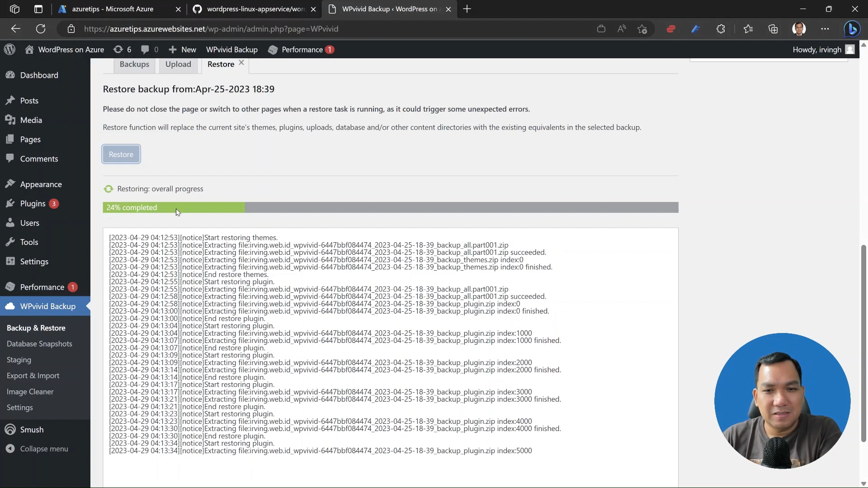Click the Restore button

[x=121, y=154]
